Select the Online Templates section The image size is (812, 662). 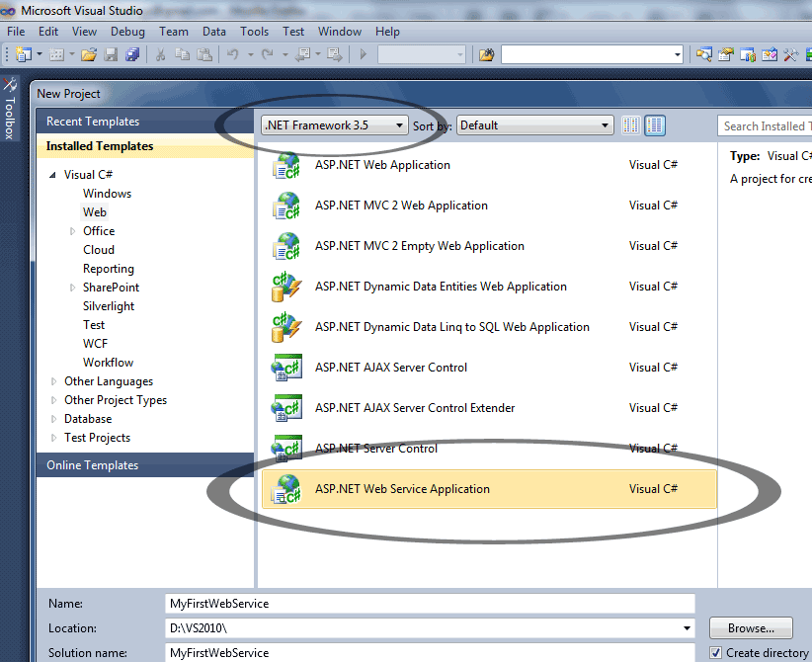click(145, 465)
